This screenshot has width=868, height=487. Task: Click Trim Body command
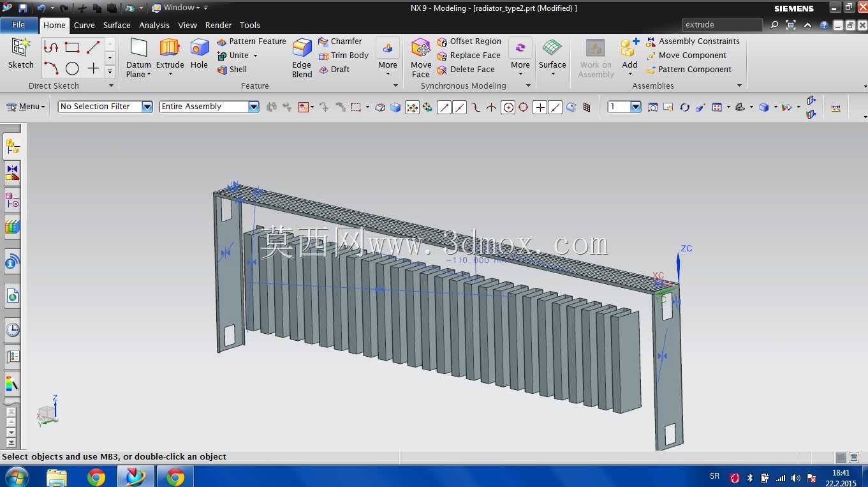click(x=343, y=56)
